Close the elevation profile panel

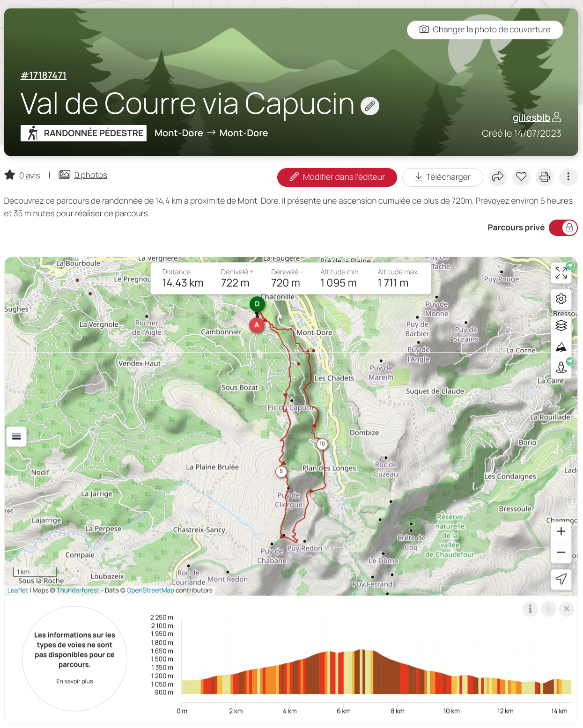coord(567,609)
